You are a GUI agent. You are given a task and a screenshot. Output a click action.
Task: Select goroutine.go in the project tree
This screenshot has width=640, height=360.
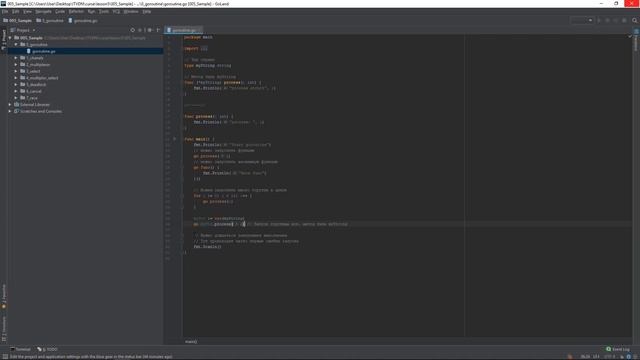point(44,51)
